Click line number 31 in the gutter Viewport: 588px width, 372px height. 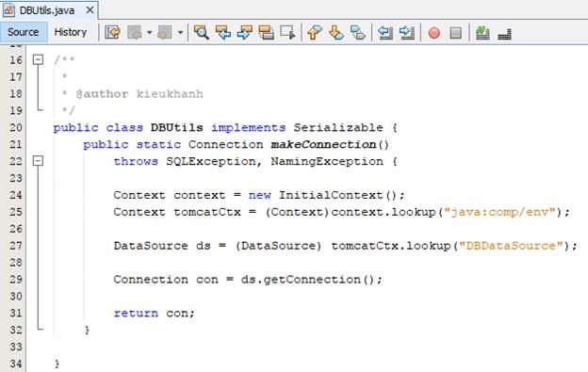click(16, 313)
